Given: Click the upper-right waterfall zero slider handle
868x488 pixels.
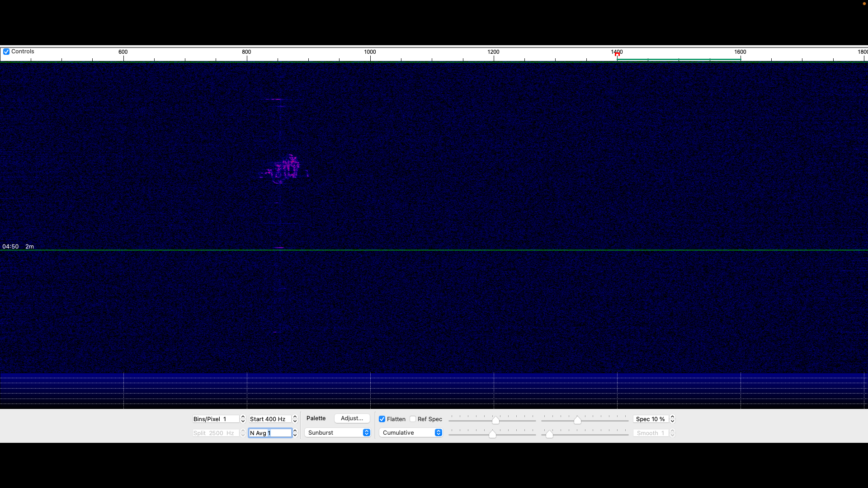Looking at the screenshot, I should pos(577,420).
